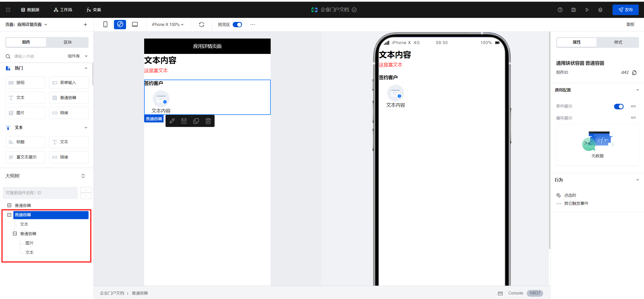Click the pencil edit icon on container
Screen dimensions: 644x299
(x=172, y=121)
